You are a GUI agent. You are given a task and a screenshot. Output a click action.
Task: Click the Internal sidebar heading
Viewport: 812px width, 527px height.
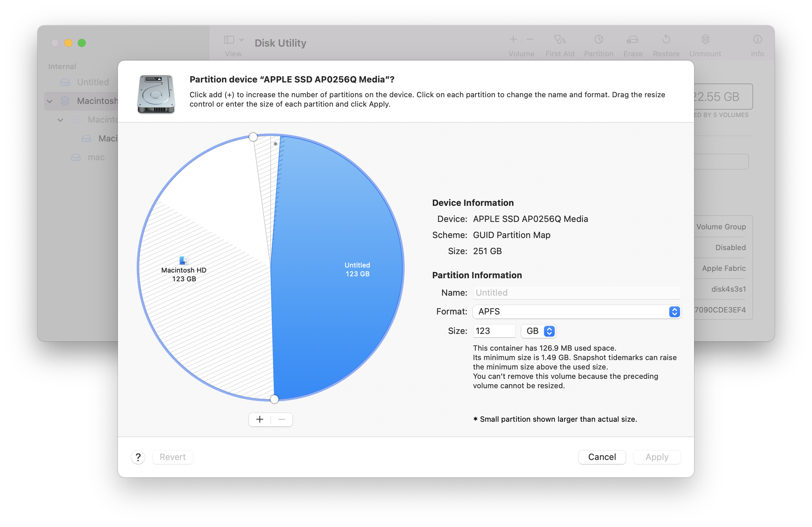pos(62,66)
